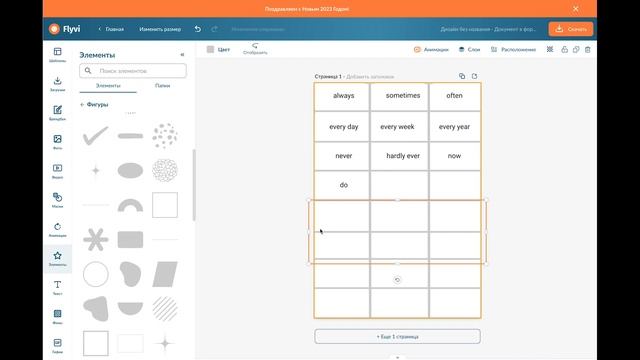
Task: Open the Видео sidebar section
Action: coord(58,171)
